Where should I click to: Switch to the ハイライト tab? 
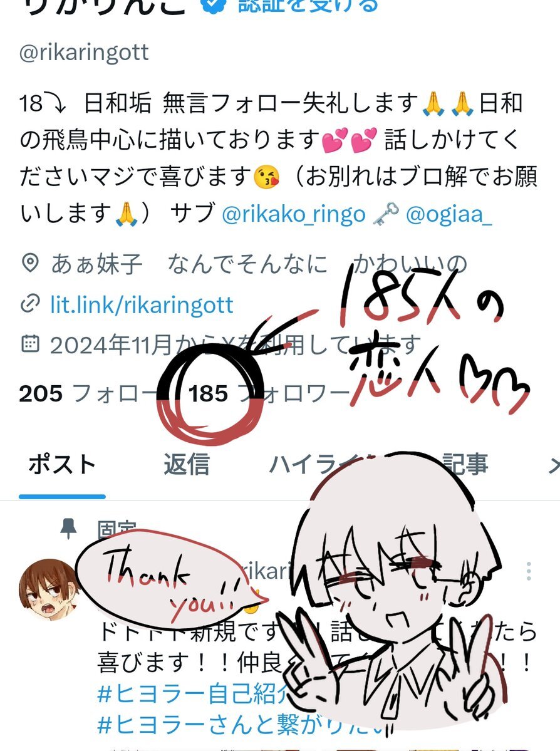click(x=321, y=465)
